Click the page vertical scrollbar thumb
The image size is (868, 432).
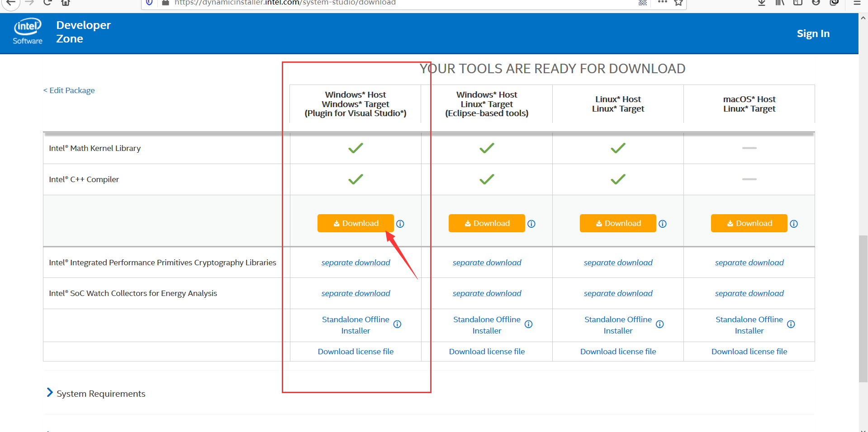point(863,309)
